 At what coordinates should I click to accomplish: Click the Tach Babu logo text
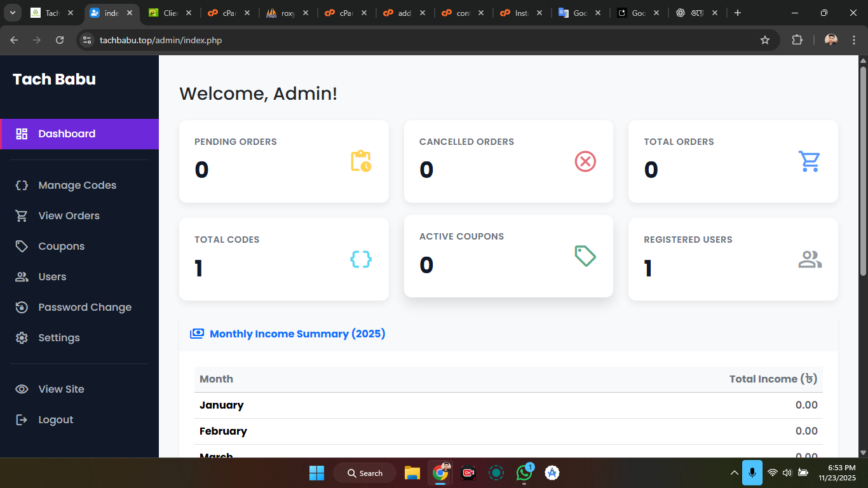(x=54, y=79)
